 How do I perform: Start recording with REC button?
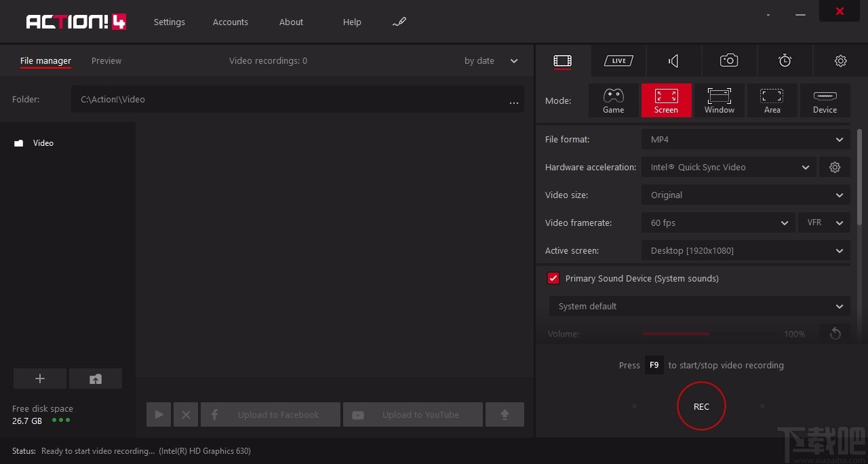[701, 406]
